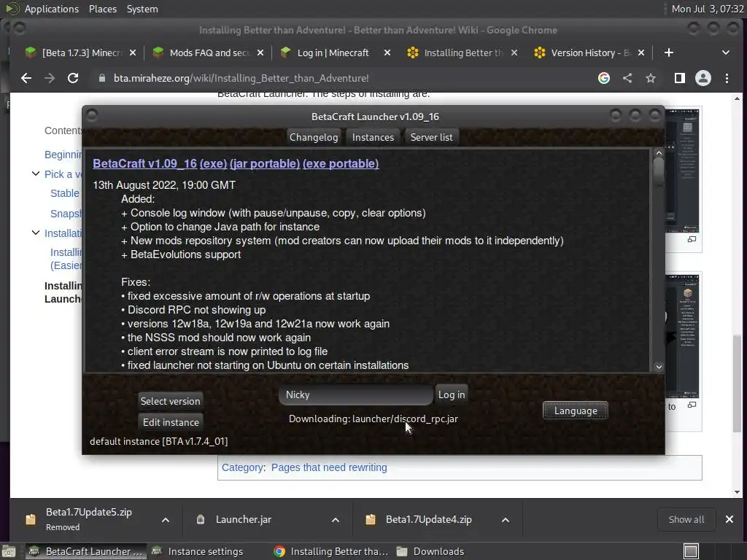This screenshot has height=560, width=747.
Task: Close the Mods FAQ tab
Action: coord(260,52)
